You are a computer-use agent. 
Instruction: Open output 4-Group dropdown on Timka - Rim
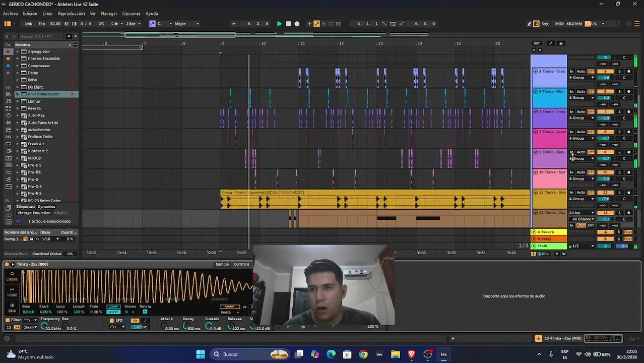(582, 98)
